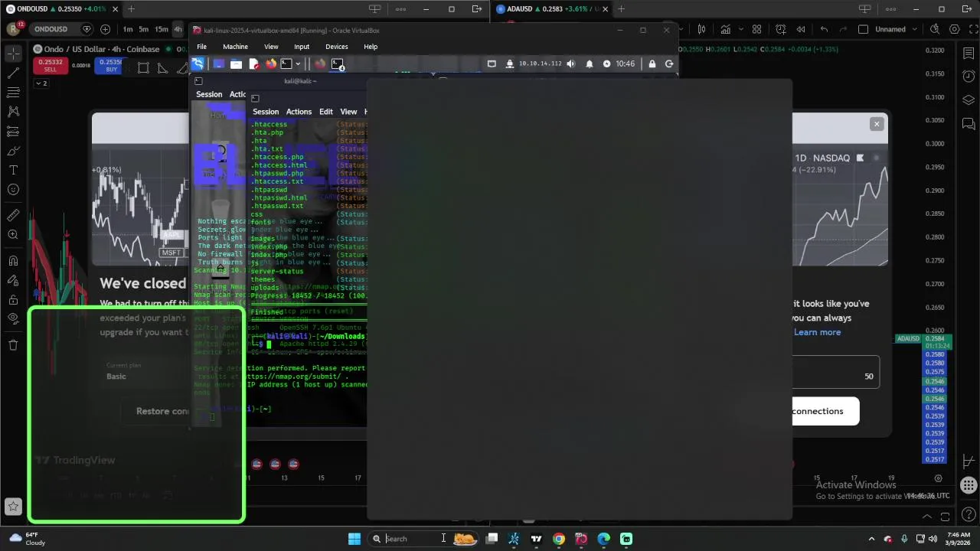Image resolution: width=980 pixels, height=551 pixels.
Task: Select the zoom in tool
Action: (x=13, y=234)
